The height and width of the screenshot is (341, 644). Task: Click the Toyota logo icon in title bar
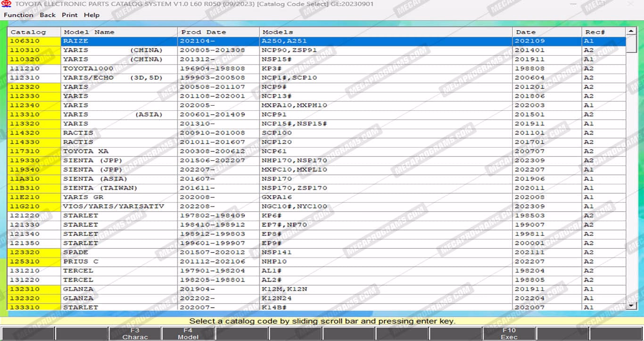point(7,4)
